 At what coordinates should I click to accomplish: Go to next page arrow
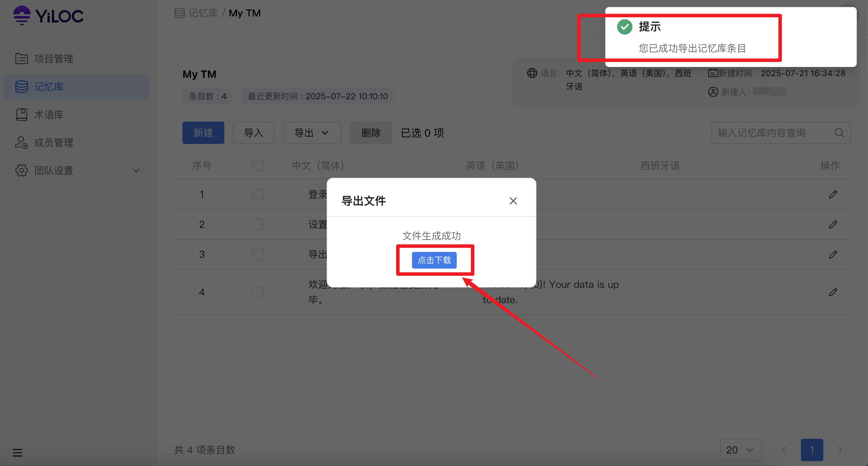(x=840, y=450)
